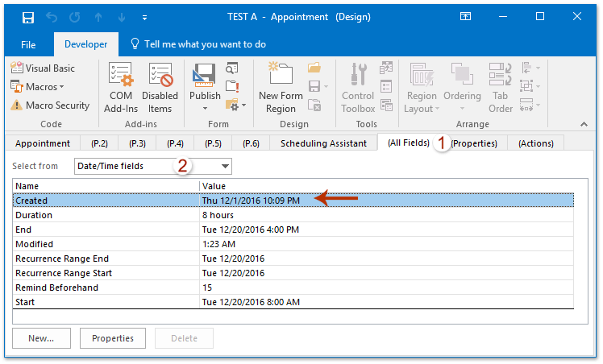The width and height of the screenshot is (603, 364).
Task: Click Property Sheet icon in Tools group
Action: (x=386, y=86)
